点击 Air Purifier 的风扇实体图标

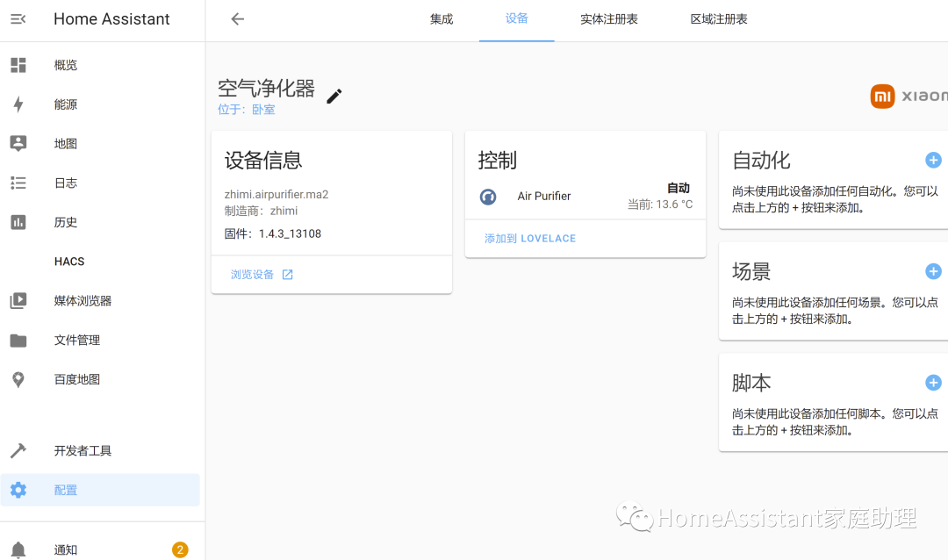pyautogui.click(x=488, y=197)
